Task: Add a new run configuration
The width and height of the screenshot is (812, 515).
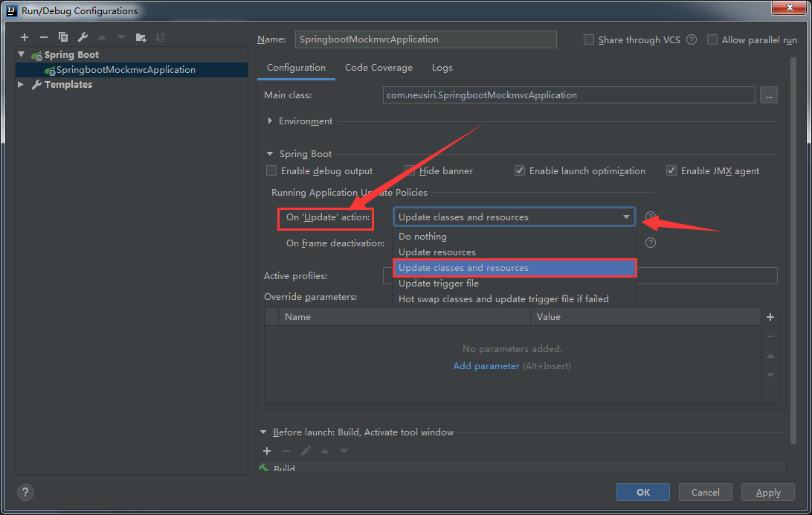Action: point(25,37)
